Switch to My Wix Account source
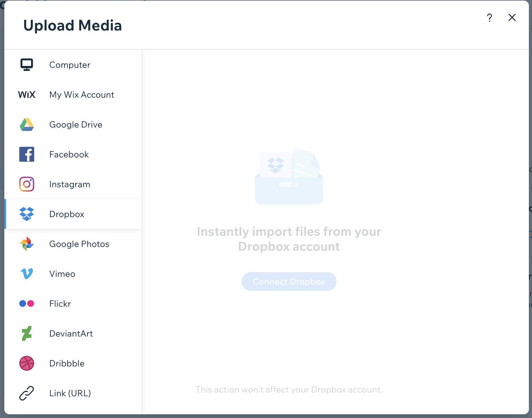The width and height of the screenshot is (532, 418). [x=82, y=95]
